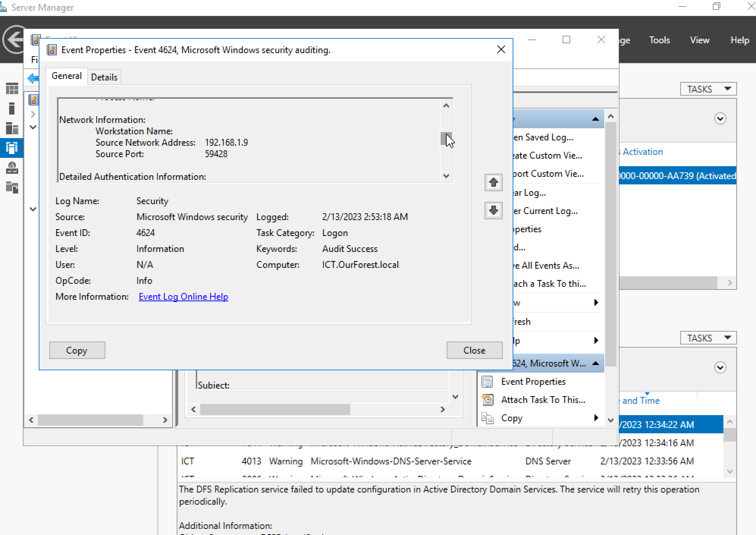Click Open Saved Log action
This screenshot has width=756, height=535.
click(x=543, y=137)
